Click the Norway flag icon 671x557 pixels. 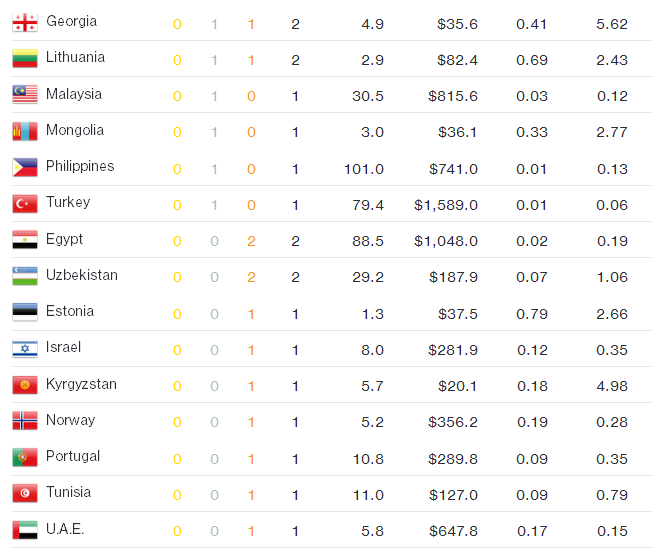pos(25,421)
